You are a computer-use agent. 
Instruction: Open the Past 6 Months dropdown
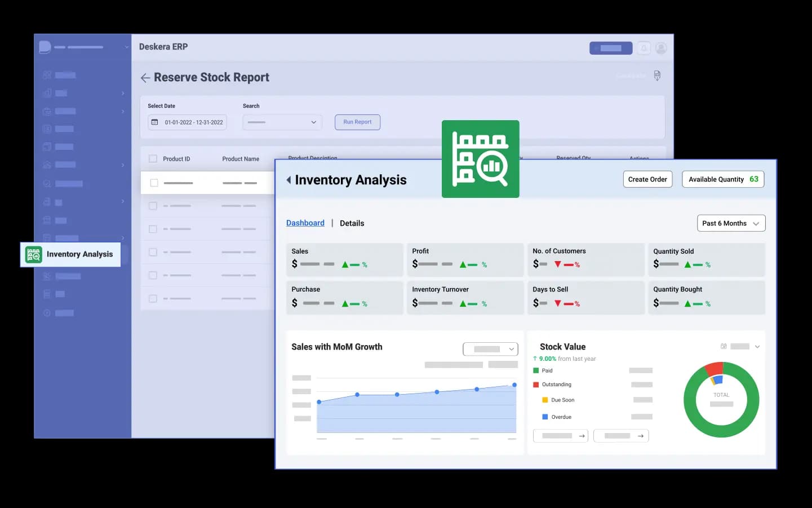pyautogui.click(x=731, y=223)
